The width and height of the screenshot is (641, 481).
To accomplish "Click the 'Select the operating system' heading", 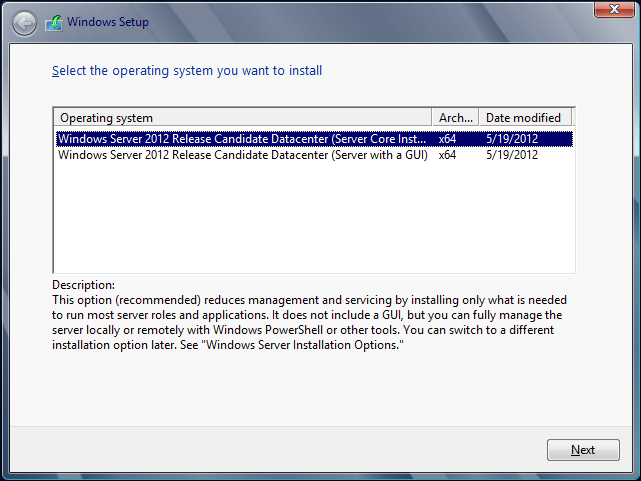I will pos(187,71).
